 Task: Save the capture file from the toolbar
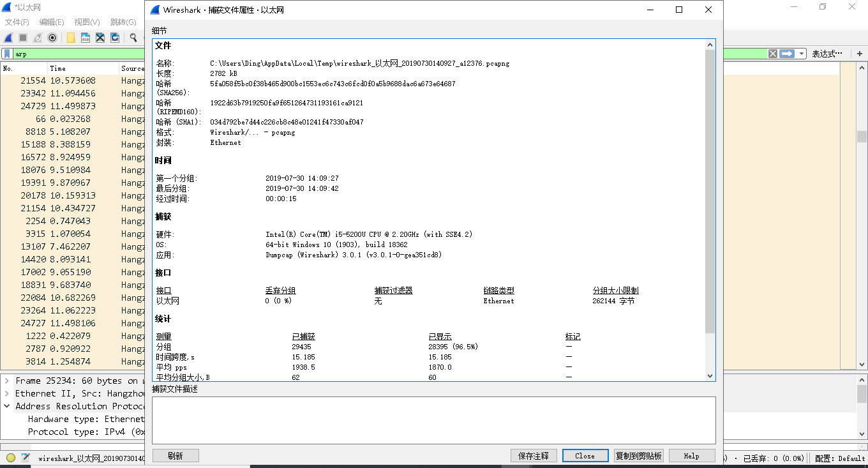tap(86, 38)
